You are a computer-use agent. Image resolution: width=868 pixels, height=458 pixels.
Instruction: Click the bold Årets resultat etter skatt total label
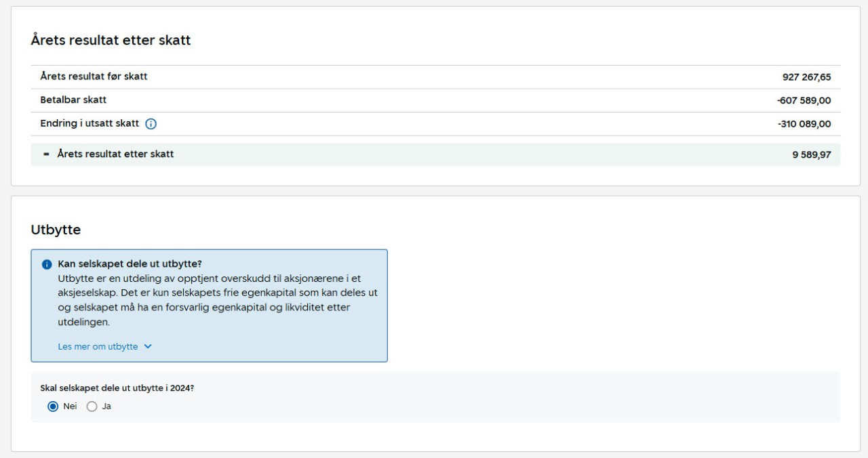click(x=115, y=154)
